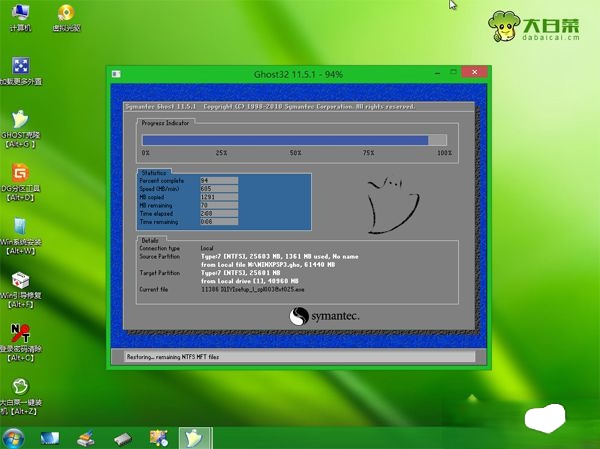Launch DG分区工具 [Alt+D] desktop shortcut
This screenshot has height=449, width=600.
[x=20, y=183]
